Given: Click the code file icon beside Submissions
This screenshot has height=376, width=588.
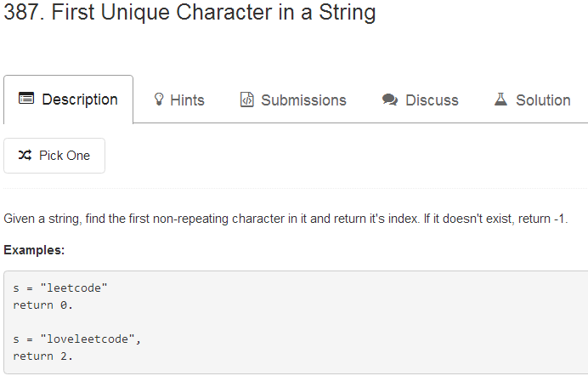Looking at the screenshot, I should [x=247, y=100].
